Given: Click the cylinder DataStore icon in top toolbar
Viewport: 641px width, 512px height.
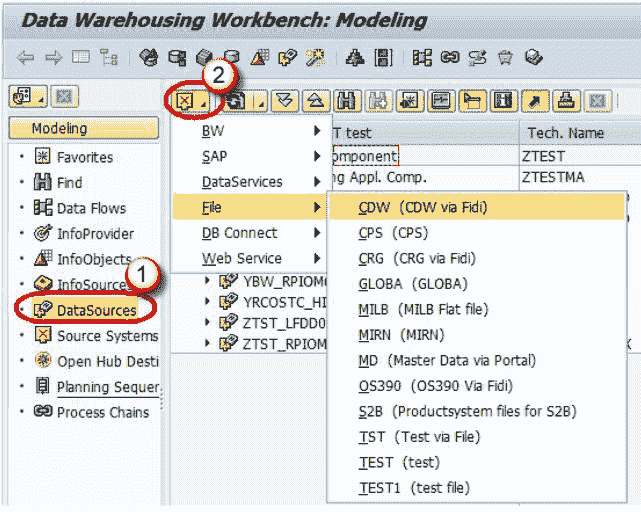Looking at the screenshot, I should click(x=231, y=57).
